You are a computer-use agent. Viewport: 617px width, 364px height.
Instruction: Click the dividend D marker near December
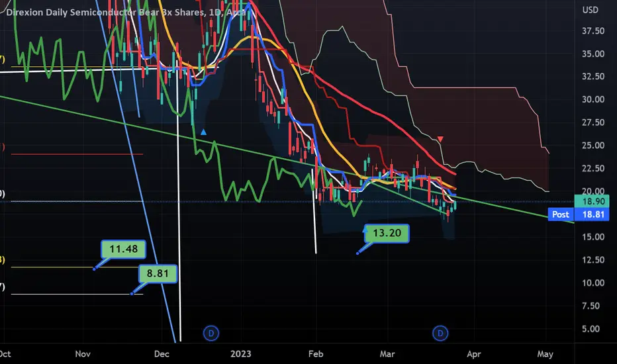pos(211,334)
